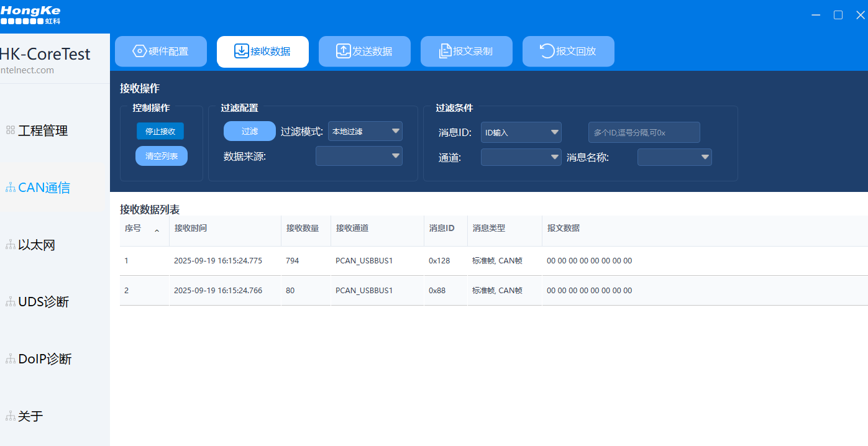Open the DoIP诊断 sidebar menu item
The height and width of the screenshot is (446, 868).
tap(45, 359)
